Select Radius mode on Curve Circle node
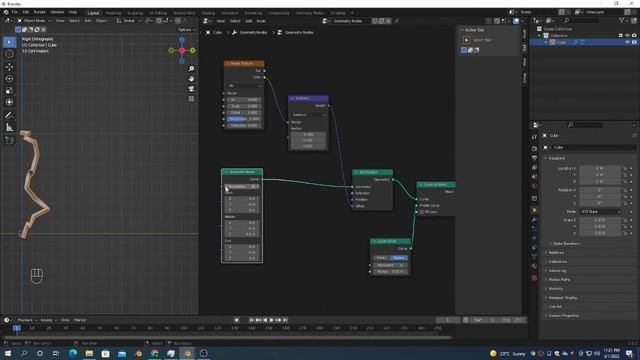 (399, 258)
